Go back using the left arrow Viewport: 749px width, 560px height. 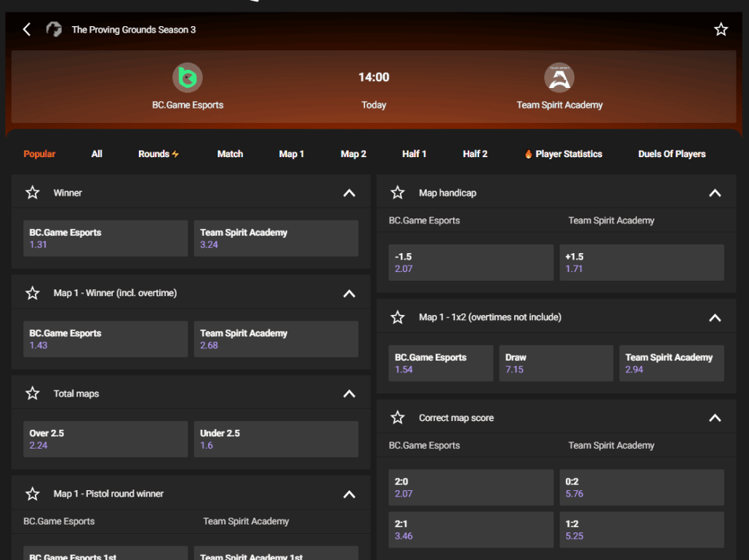[x=27, y=30]
